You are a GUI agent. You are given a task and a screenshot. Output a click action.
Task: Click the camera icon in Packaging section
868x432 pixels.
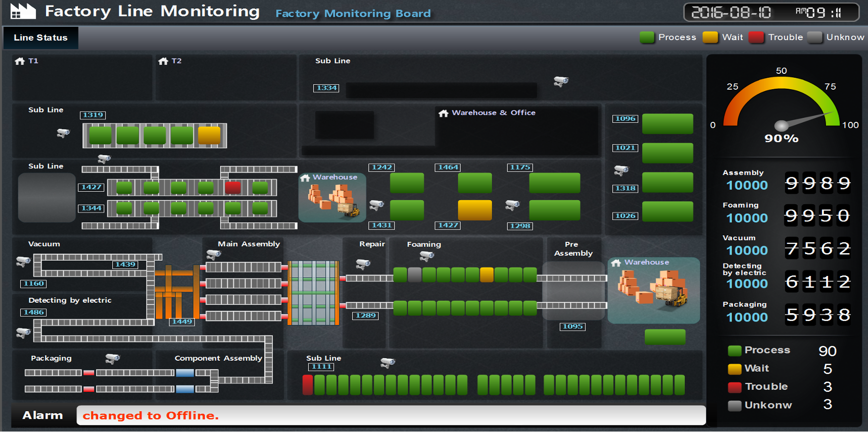pyautogui.click(x=113, y=358)
